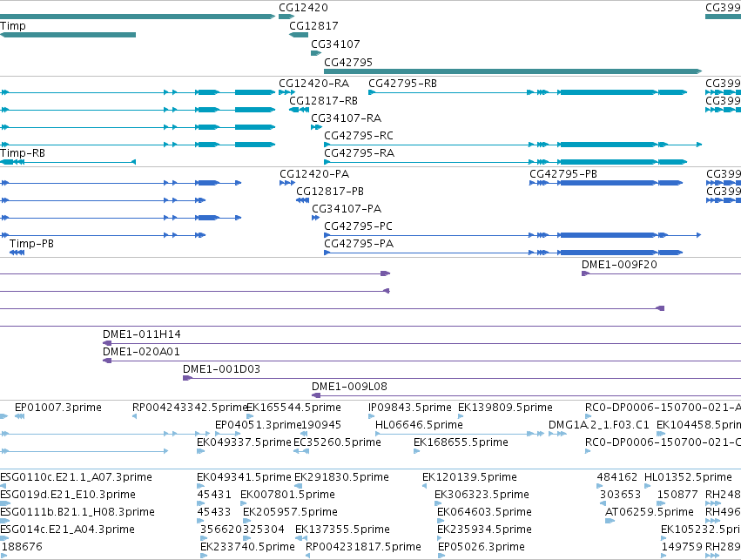The height and width of the screenshot is (560, 741).
Task: Select EST label EK235934.5prime
Action: click(x=484, y=530)
